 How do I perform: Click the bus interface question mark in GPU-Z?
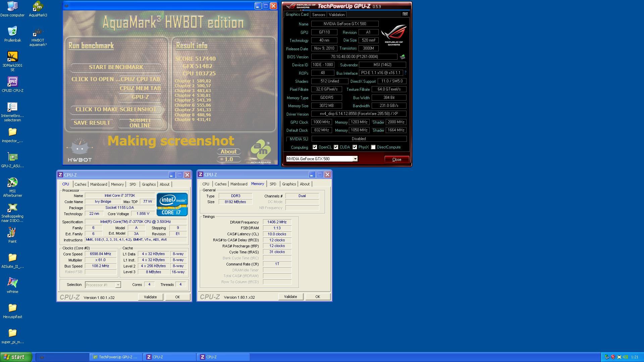tap(405, 73)
